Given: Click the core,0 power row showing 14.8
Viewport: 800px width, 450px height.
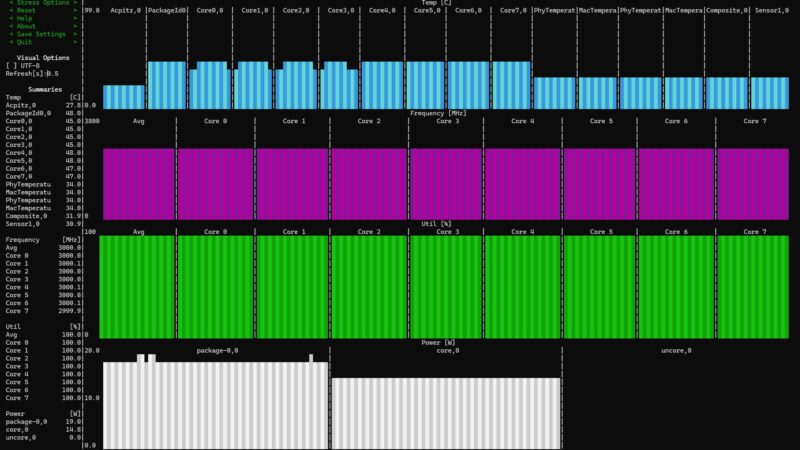Looking at the screenshot, I should [43, 430].
